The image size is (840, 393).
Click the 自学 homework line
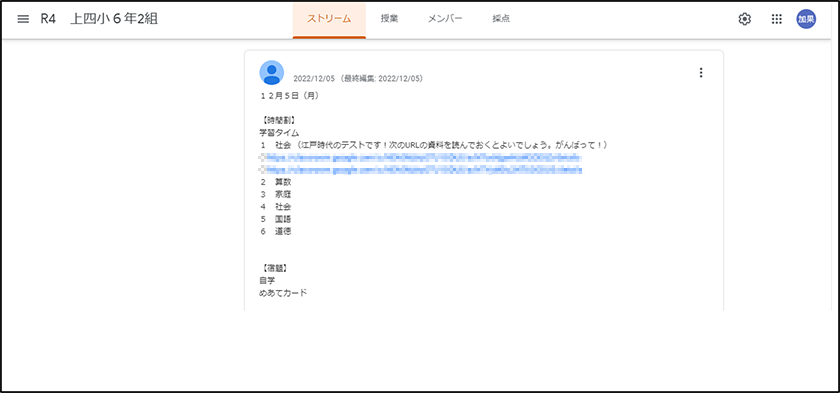tap(267, 281)
